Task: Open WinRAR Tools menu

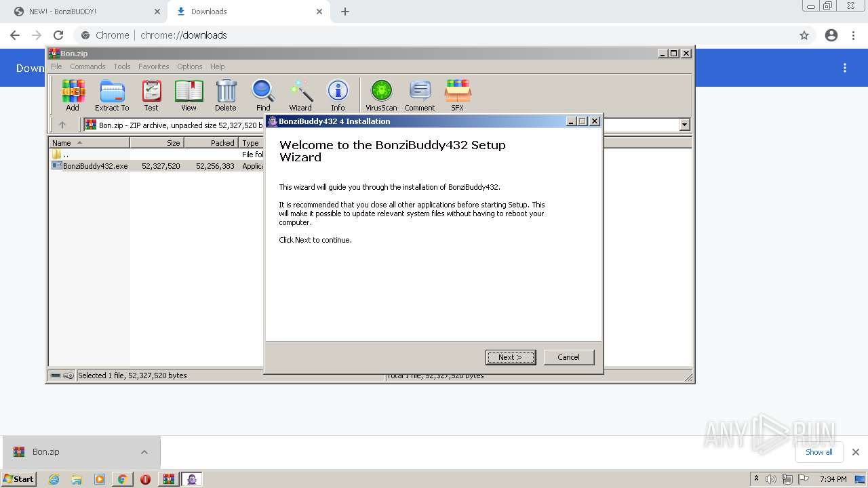Action: pos(122,66)
